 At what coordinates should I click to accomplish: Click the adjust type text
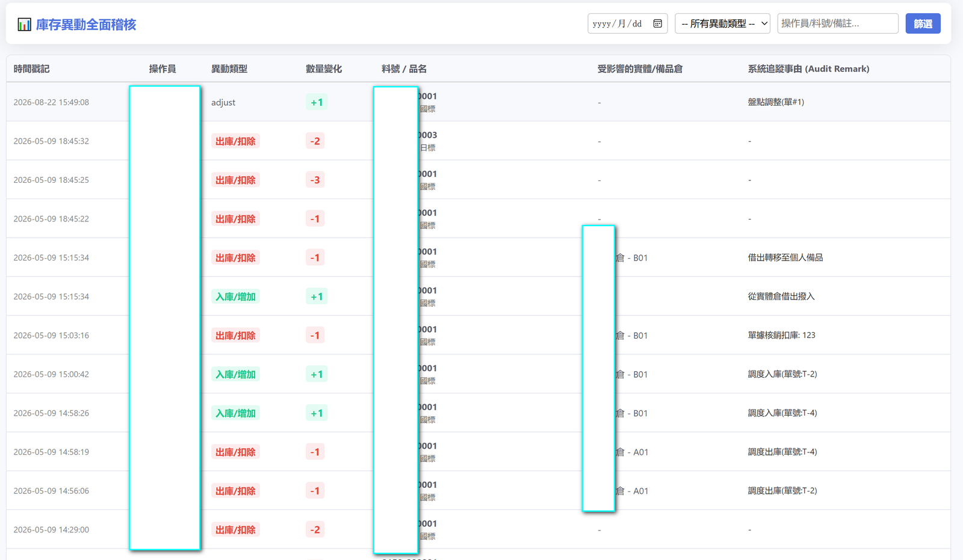click(x=223, y=102)
